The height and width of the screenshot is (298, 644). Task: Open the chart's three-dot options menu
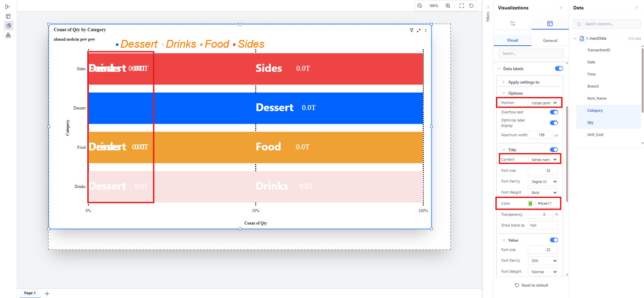tap(426, 31)
